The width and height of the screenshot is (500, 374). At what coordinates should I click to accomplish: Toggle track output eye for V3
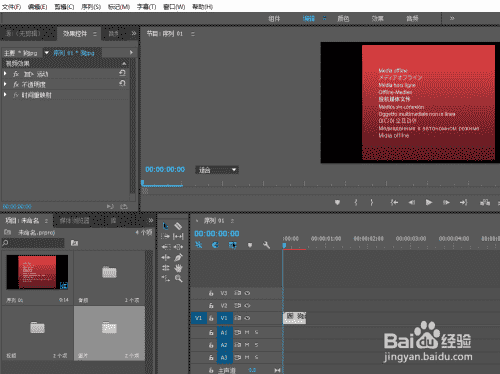pyautogui.click(x=247, y=293)
